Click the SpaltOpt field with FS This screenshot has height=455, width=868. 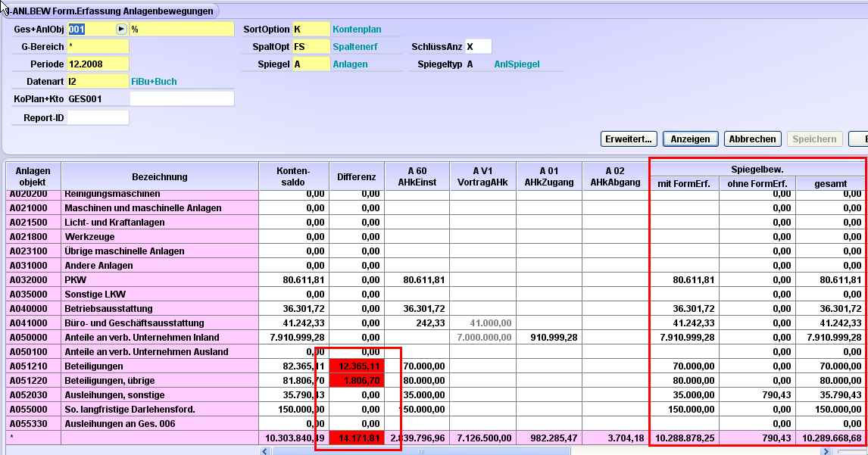311,46
